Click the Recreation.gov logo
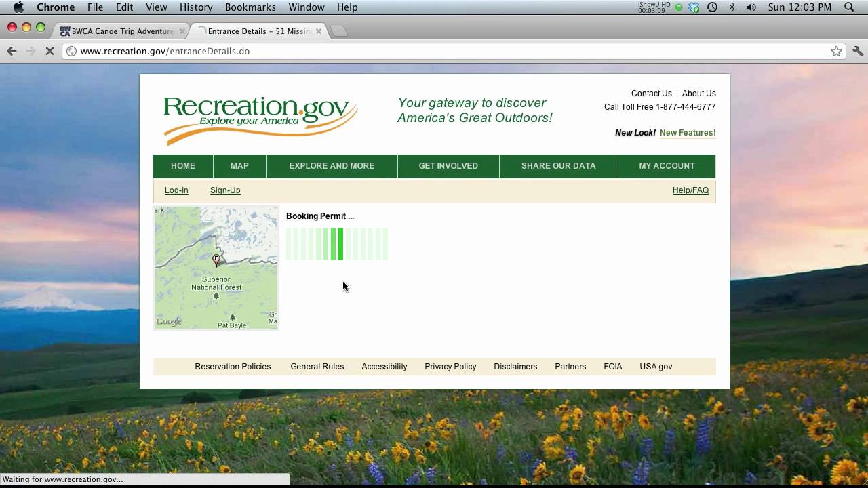This screenshot has width=868, height=488. (x=260, y=120)
